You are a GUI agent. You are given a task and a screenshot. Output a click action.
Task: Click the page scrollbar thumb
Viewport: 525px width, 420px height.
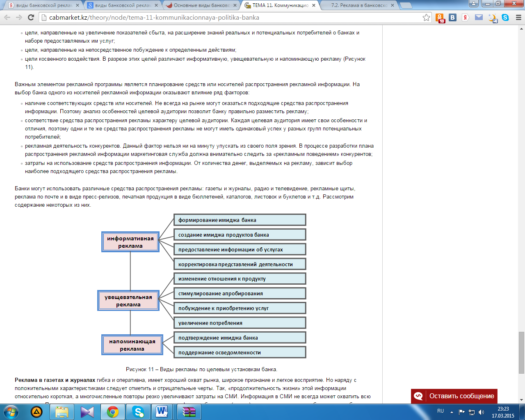coord(521,352)
